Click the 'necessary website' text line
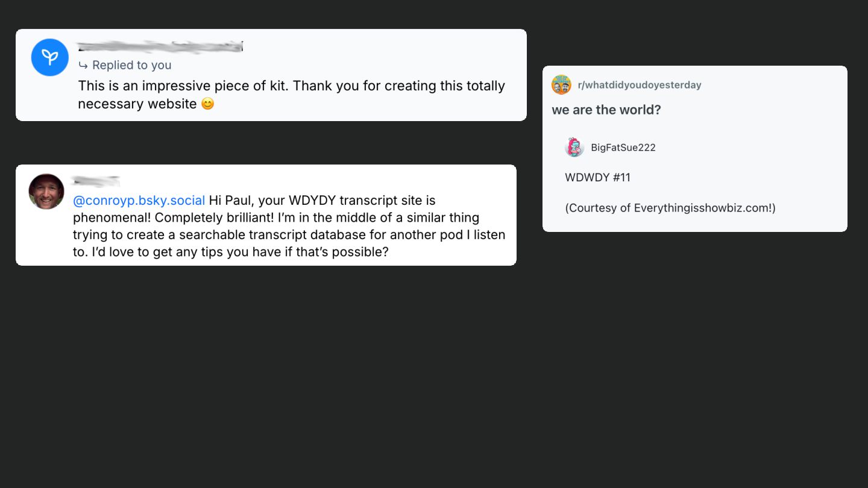 [x=137, y=104]
